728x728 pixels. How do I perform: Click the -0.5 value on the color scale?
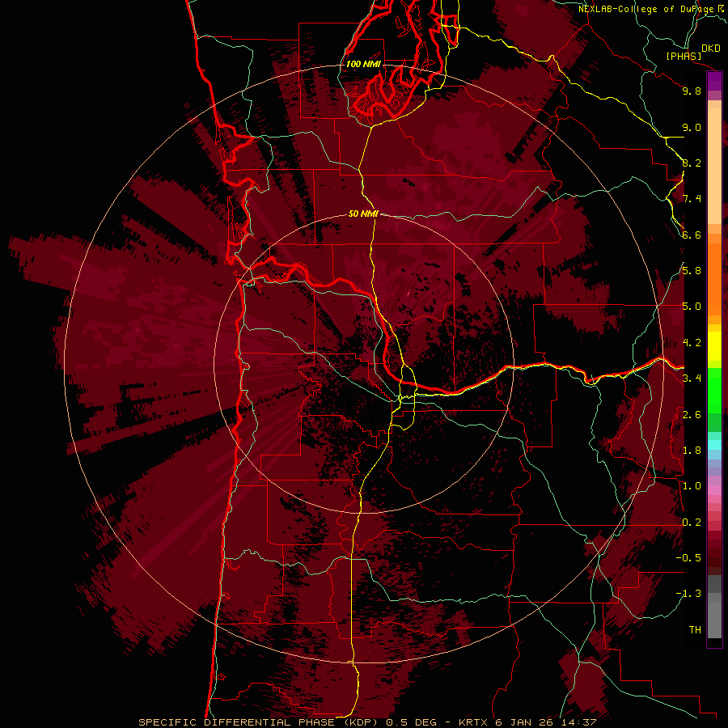[x=688, y=557]
